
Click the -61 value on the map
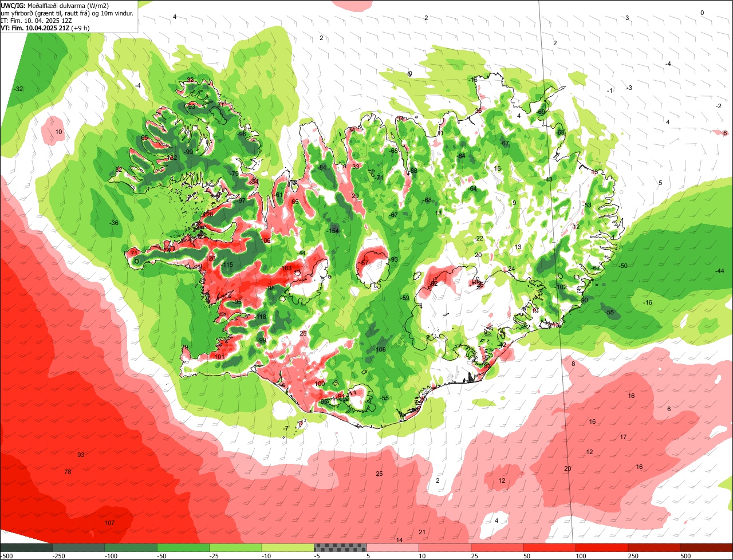(278, 195)
